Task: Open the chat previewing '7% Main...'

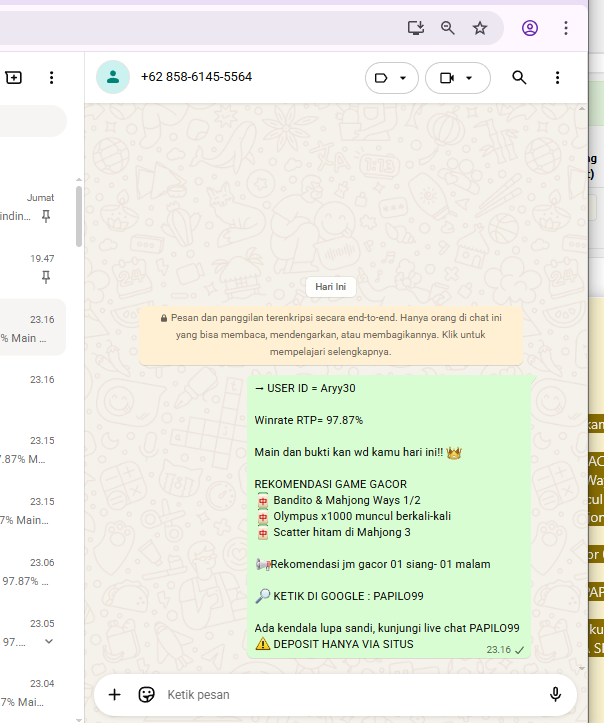Action: (x=33, y=510)
